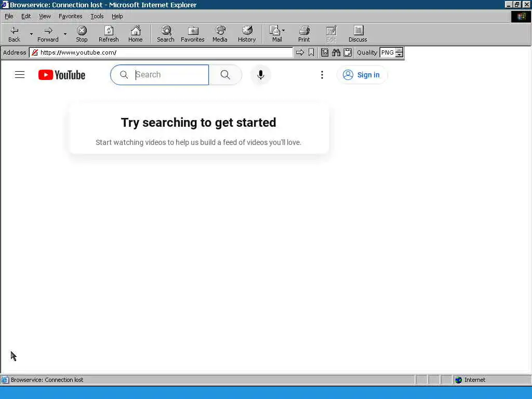
Task: Click the 'Quality' label
Action: [367, 52]
